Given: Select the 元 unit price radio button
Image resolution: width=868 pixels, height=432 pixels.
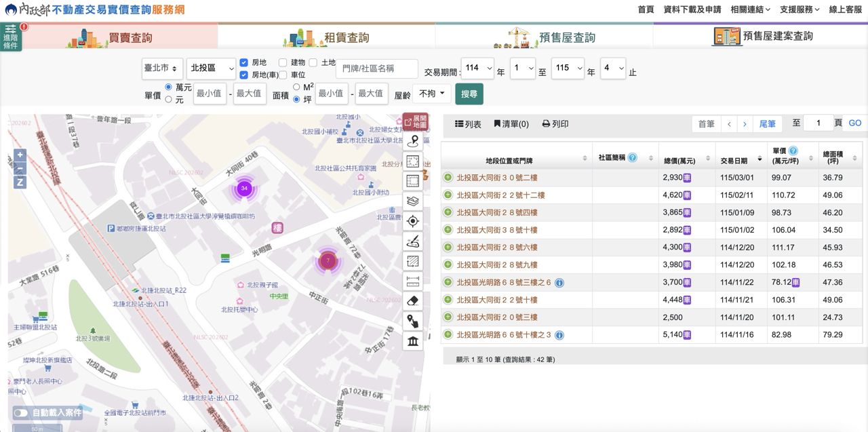Looking at the screenshot, I should (x=169, y=99).
